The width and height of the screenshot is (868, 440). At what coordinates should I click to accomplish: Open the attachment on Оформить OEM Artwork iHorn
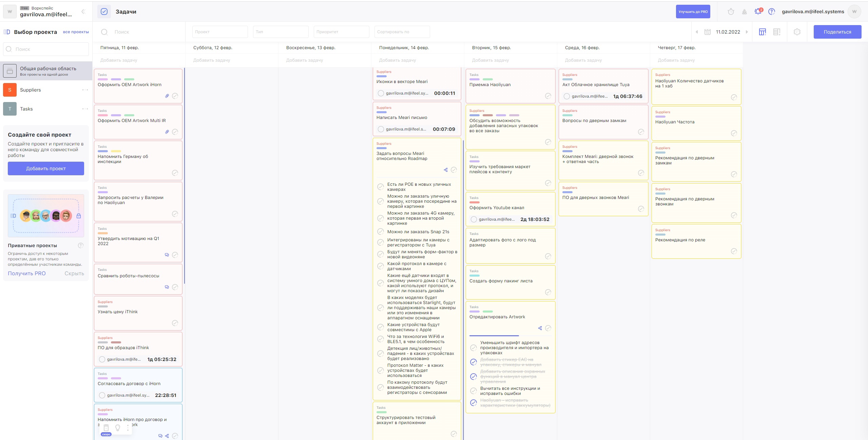point(167,96)
